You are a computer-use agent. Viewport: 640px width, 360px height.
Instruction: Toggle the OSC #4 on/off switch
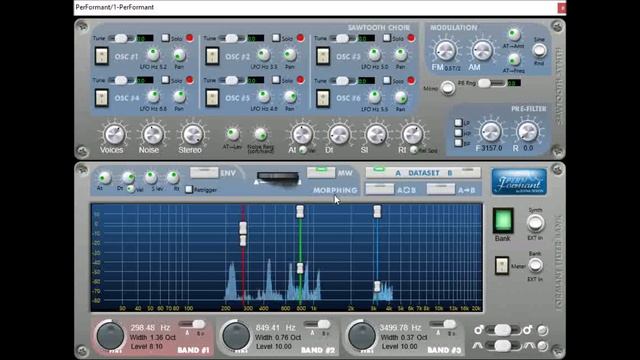[x=101, y=98]
